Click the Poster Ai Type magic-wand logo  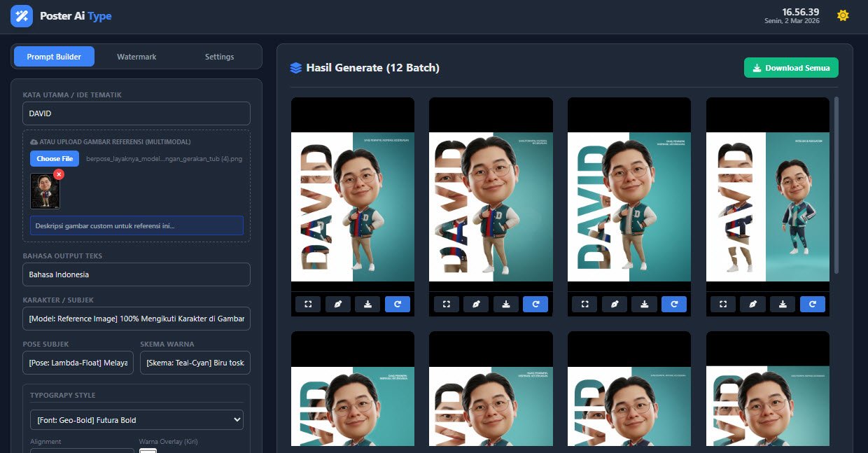21,15
